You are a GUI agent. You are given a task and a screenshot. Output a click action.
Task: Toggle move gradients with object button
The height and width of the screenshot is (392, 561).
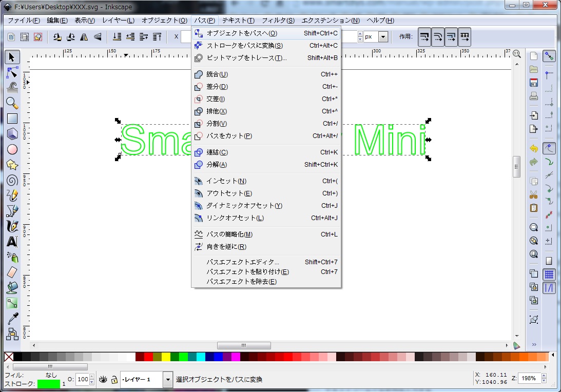[451, 37]
